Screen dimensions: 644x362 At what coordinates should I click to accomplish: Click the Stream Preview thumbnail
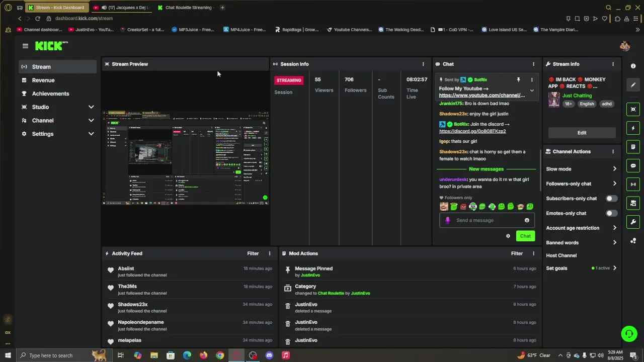pyautogui.click(x=186, y=157)
